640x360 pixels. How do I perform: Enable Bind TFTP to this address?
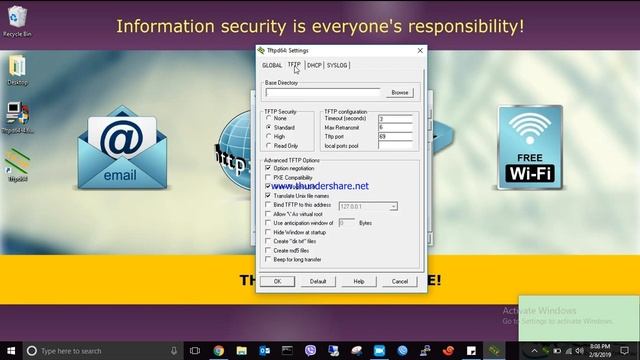(268, 205)
